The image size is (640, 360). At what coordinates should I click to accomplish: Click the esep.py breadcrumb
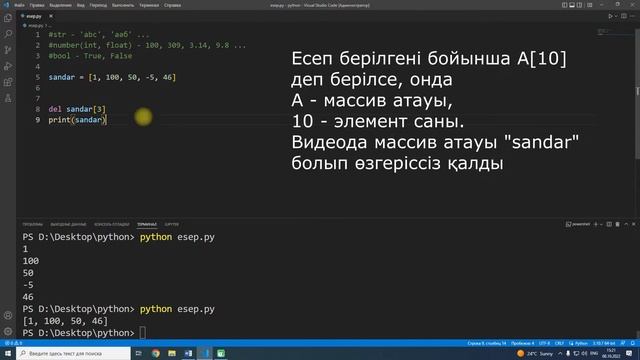(x=36, y=26)
